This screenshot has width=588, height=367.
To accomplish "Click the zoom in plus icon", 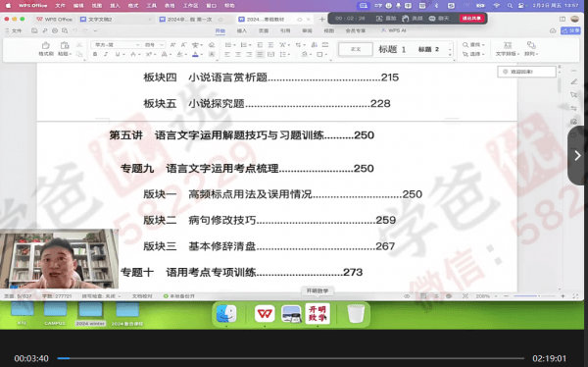I will (x=563, y=296).
